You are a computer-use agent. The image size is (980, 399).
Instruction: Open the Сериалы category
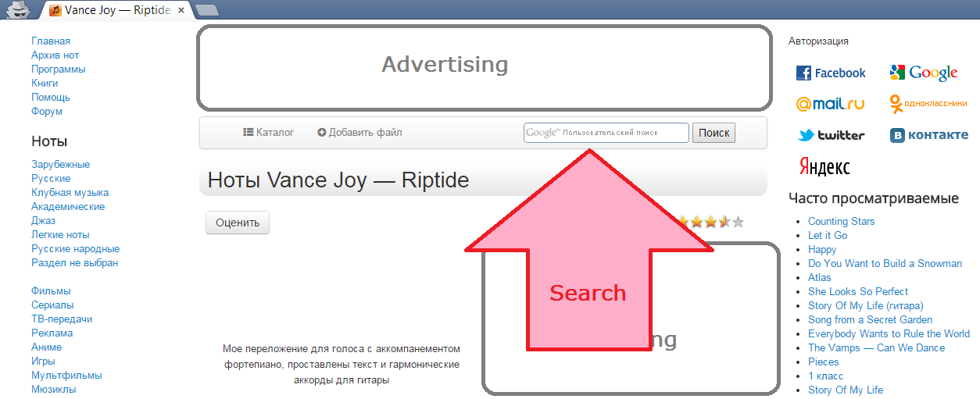52,305
